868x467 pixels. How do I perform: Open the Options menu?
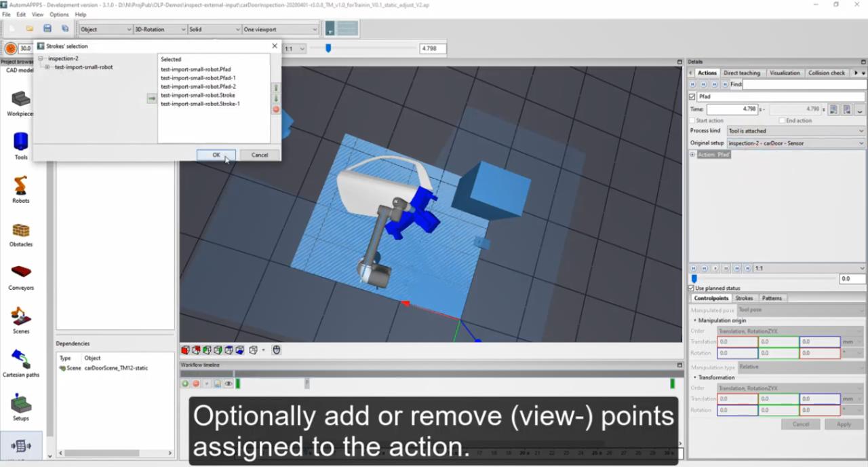coord(59,14)
